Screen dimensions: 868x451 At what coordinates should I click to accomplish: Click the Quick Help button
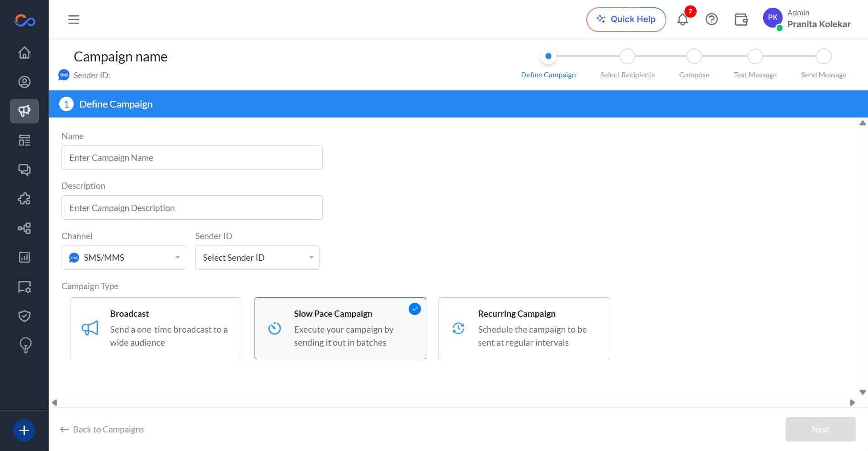(626, 19)
